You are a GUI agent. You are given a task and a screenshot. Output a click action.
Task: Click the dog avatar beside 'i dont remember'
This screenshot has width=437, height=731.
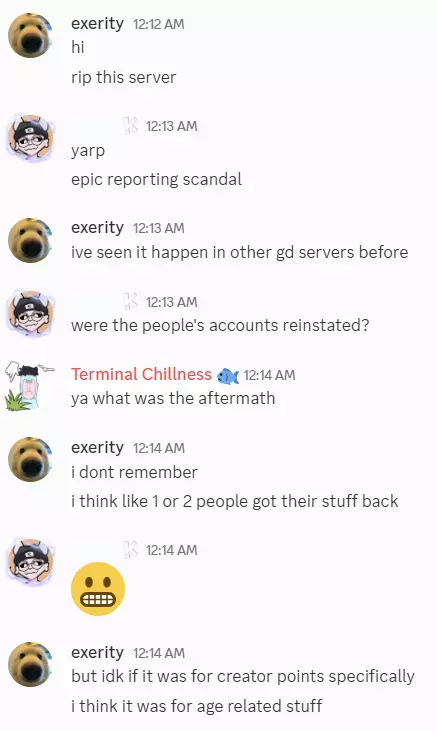point(31,459)
